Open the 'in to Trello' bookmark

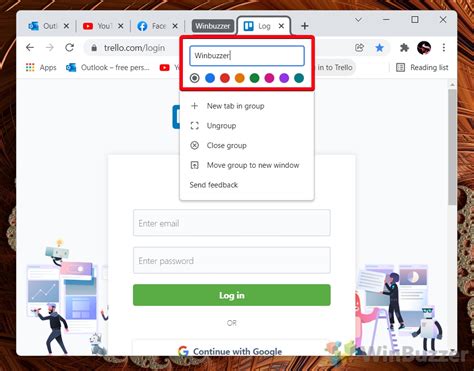334,67
